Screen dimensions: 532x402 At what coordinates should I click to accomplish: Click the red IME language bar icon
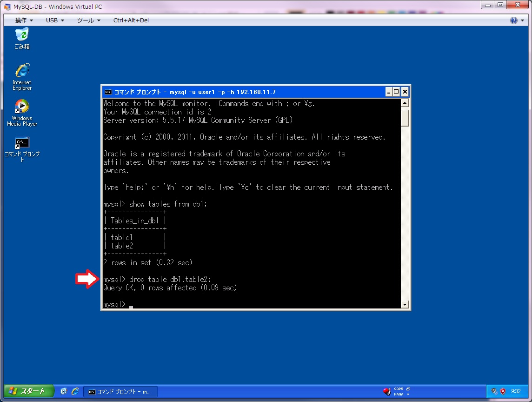tap(387, 391)
